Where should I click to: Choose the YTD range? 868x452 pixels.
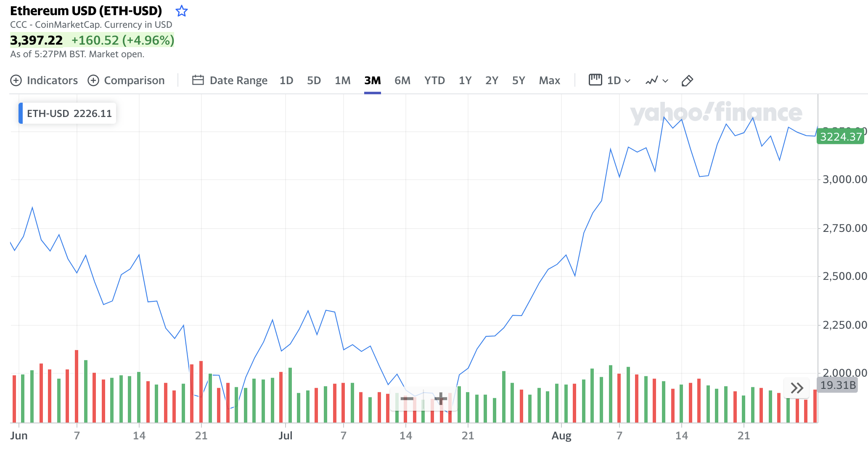434,80
